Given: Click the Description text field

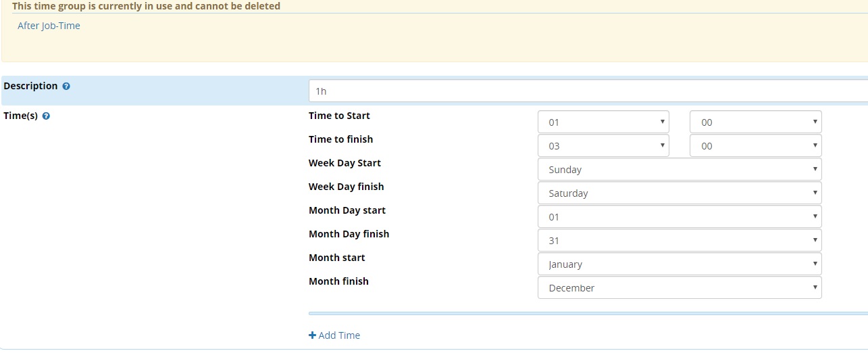Looking at the screenshot, I should coord(588,91).
